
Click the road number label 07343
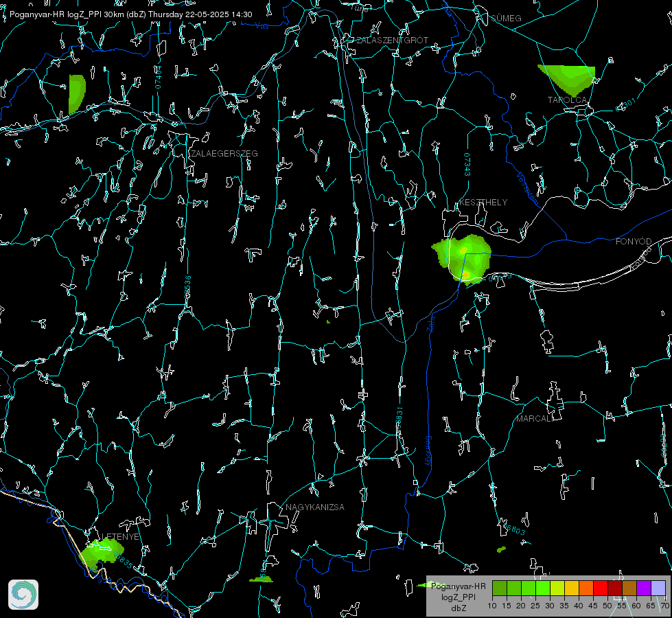(x=467, y=165)
